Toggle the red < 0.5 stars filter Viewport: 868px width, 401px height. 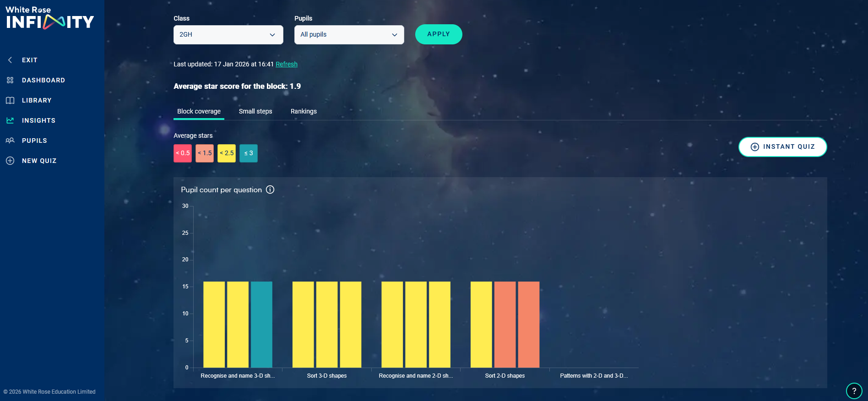point(183,153)
